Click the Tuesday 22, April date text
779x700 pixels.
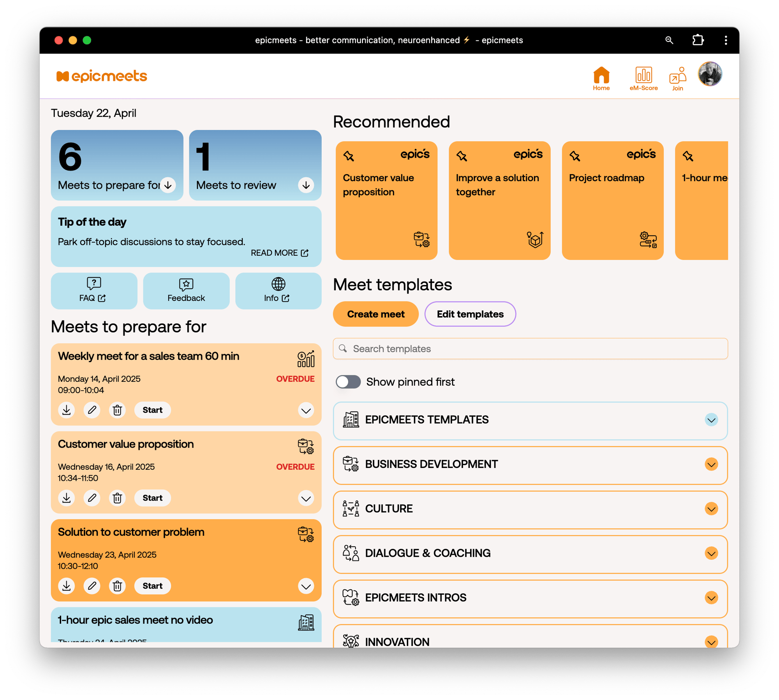93,113
